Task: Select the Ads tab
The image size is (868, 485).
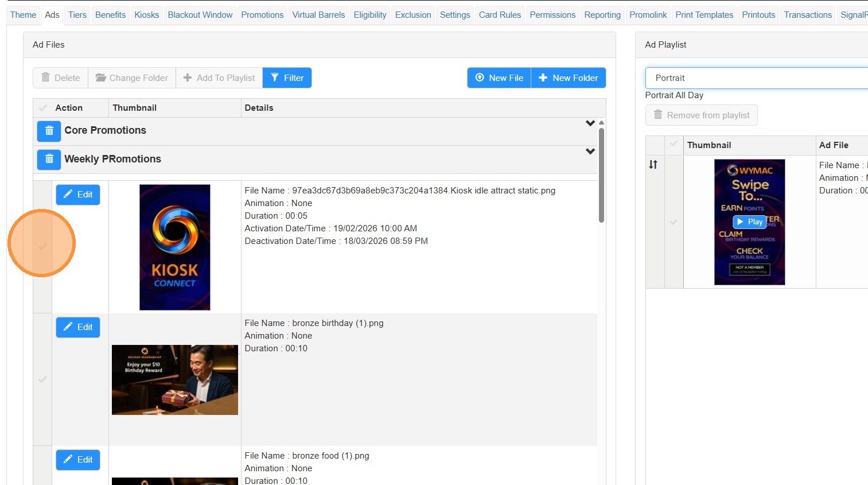Action: [x=52, y=15]
